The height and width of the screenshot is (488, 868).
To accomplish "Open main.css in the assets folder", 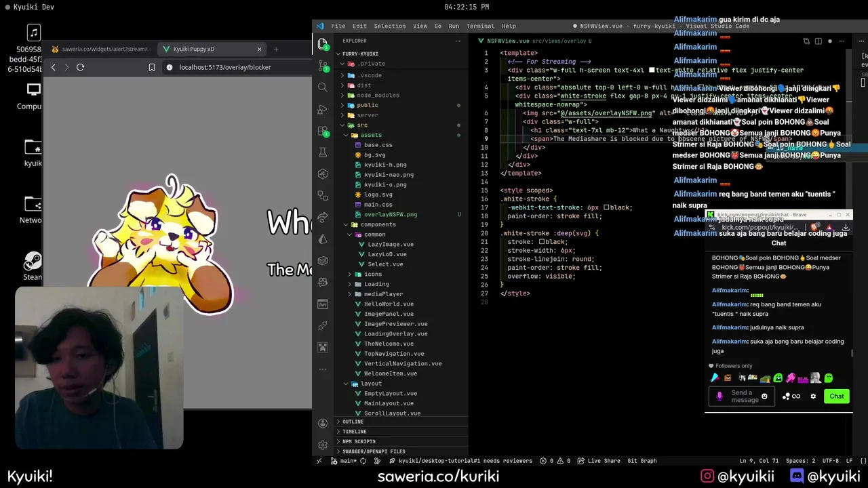I will 378,205.
